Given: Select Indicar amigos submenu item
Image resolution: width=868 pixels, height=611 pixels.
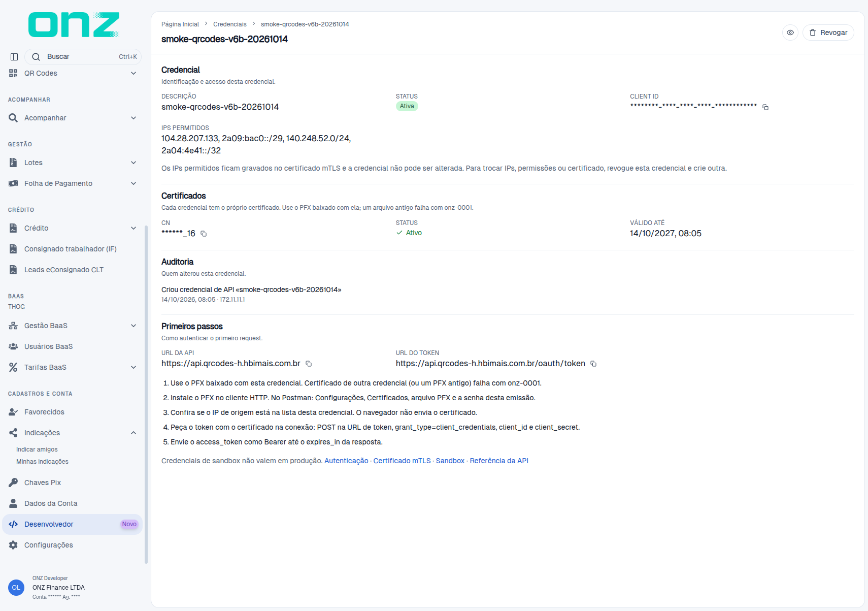Looking at the screenshot, I should click(x=37, y=449).
